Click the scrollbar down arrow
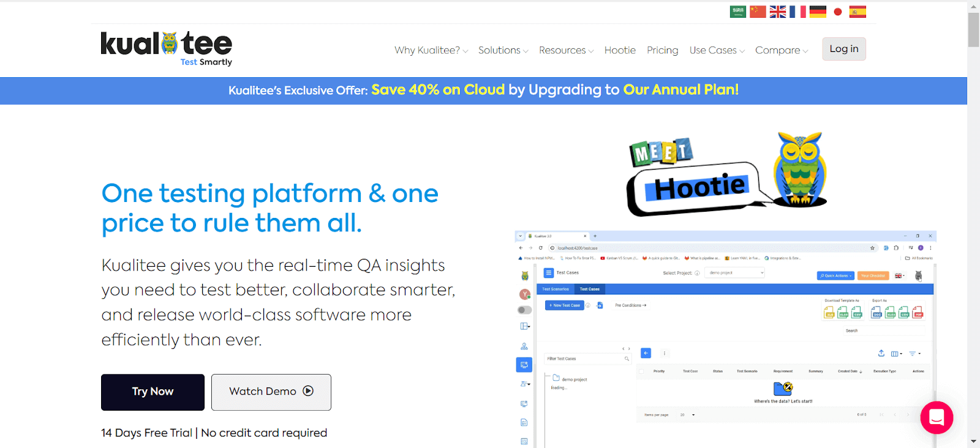The height and width of the screenshot is (448, 980). (973, 441)
